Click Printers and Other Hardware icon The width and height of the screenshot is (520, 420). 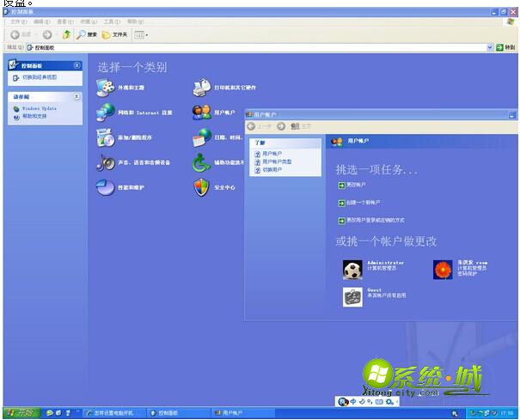click(x=201, y=87)
